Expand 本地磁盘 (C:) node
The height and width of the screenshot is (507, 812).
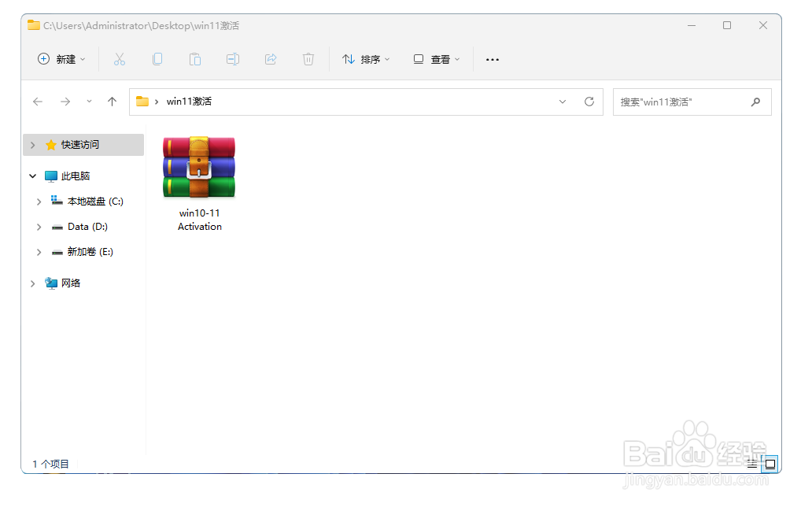[x=39, y=202]
